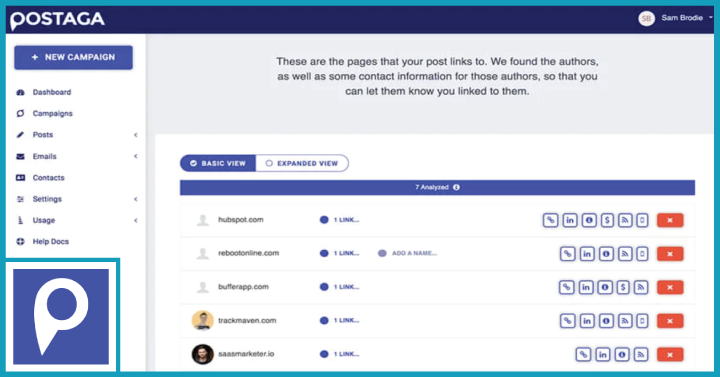Open RSS feed icon for bufferapp.com
Viewport: 720px width, 377px height.
pyautogui.click(x=641, y=287)
